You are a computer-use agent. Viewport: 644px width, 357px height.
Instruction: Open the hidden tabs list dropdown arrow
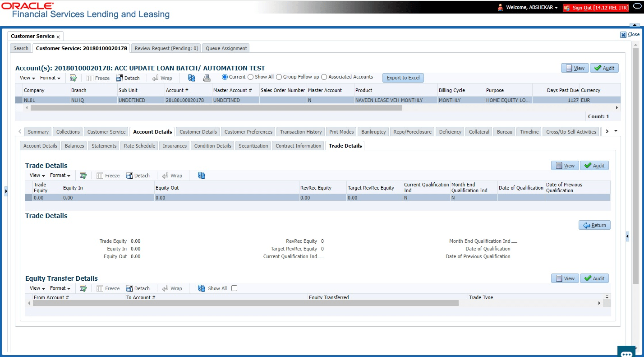616,131
